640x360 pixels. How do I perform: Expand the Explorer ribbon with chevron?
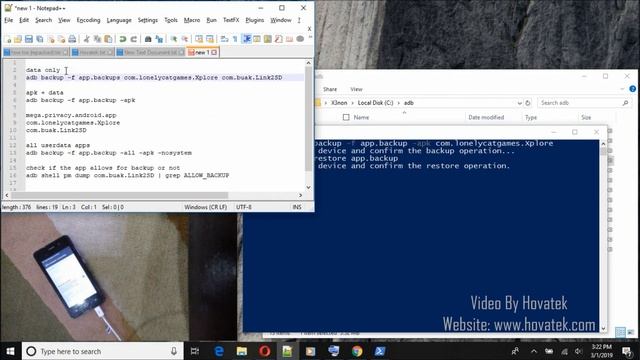coord(622,89)
